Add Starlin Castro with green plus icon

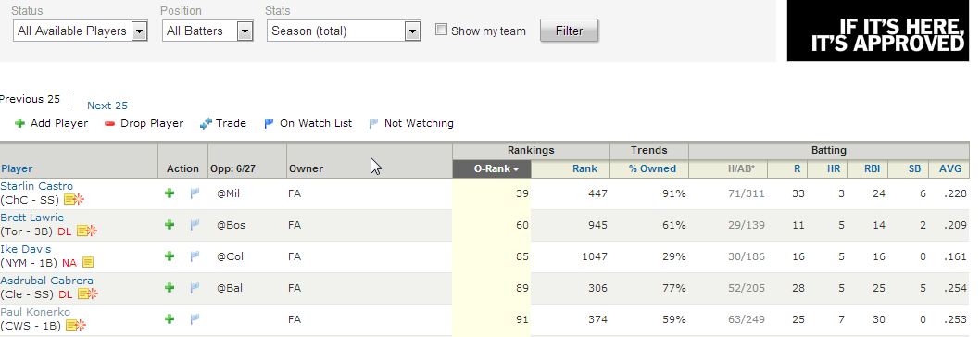170,193
